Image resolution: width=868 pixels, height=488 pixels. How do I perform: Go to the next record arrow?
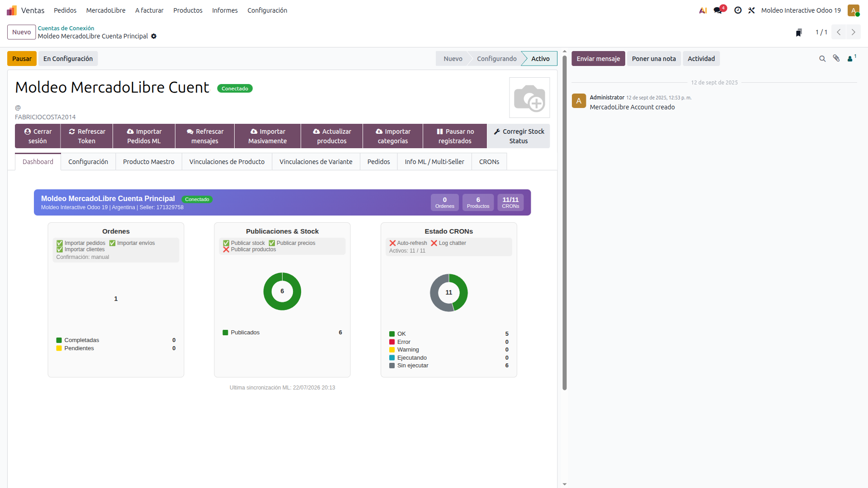click(853, 32)
